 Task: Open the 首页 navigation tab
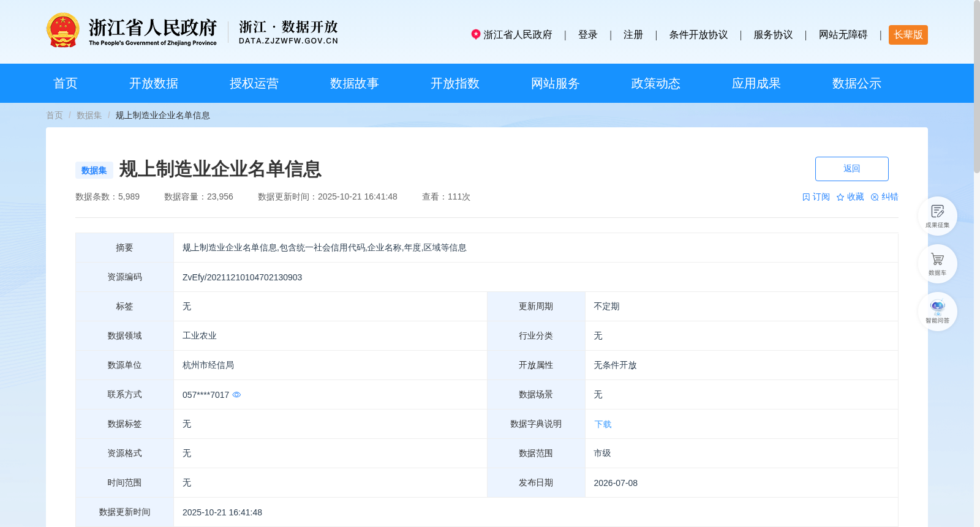(66, 83)
